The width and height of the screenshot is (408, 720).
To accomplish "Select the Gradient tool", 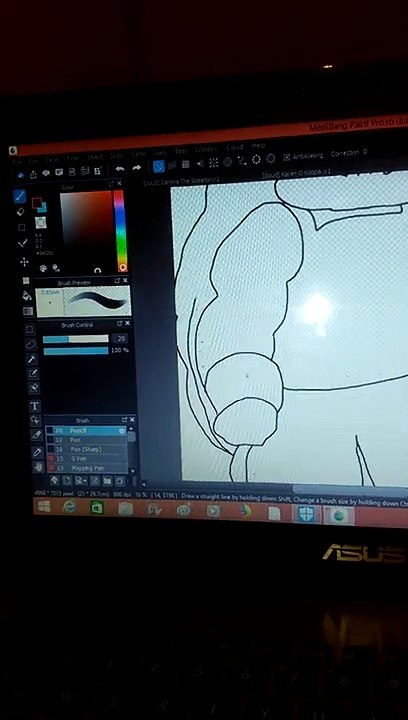I will click(x=28, y=311).
